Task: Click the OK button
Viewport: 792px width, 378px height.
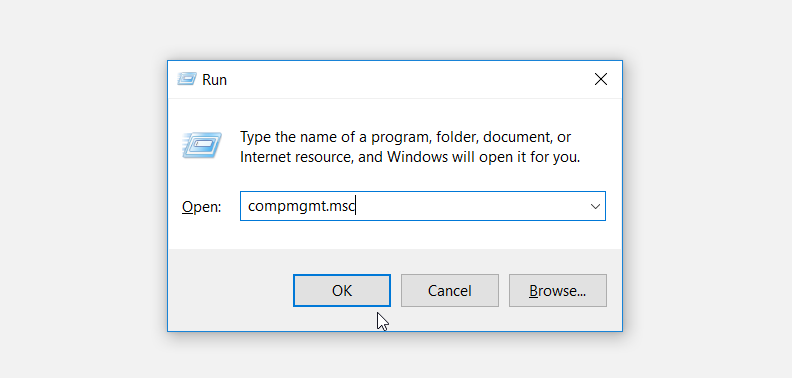Action: coord(342,291)
